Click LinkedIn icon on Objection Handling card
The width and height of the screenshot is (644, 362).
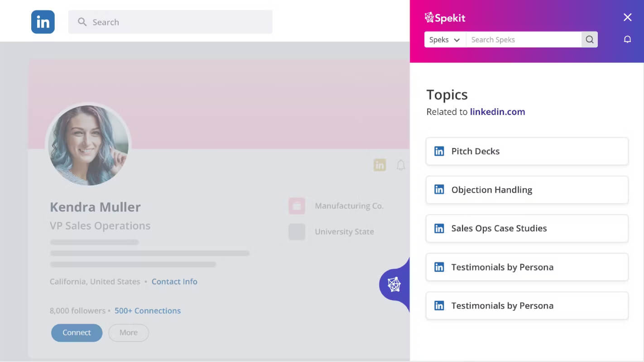439,190
